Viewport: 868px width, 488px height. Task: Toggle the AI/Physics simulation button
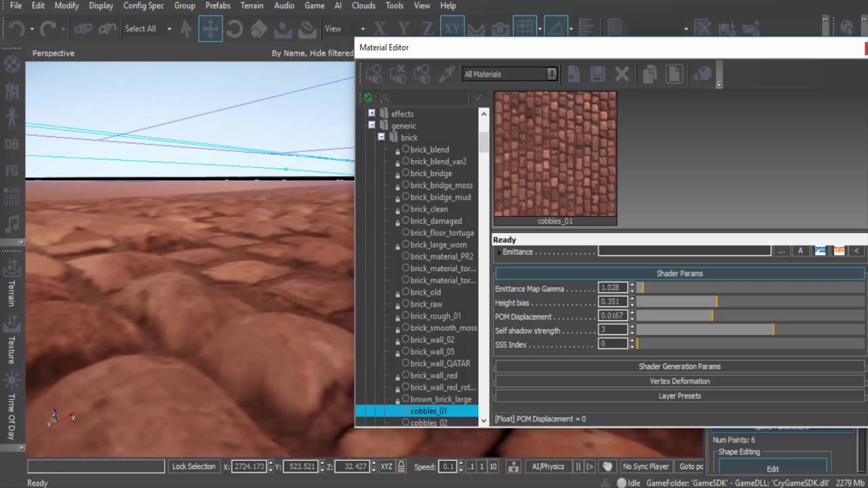pos(548,466)
